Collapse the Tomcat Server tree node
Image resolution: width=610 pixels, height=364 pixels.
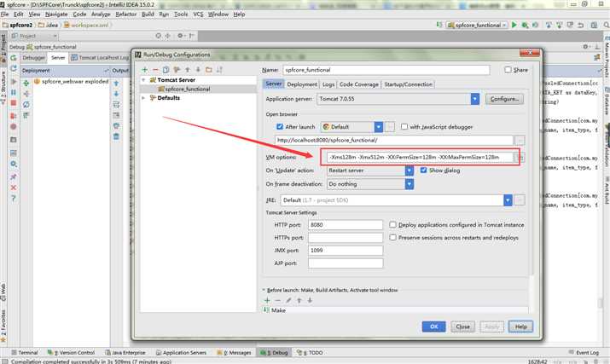click(143, 80)
